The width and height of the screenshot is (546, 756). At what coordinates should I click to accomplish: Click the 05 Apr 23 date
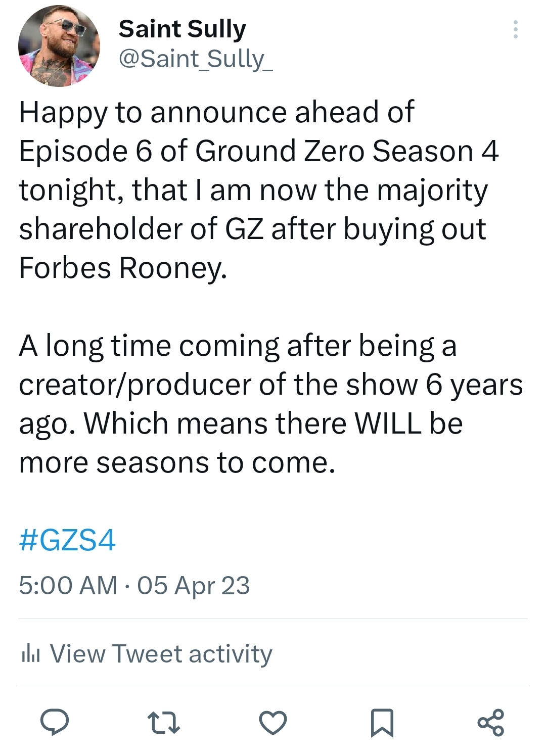[x=194, y=586]
